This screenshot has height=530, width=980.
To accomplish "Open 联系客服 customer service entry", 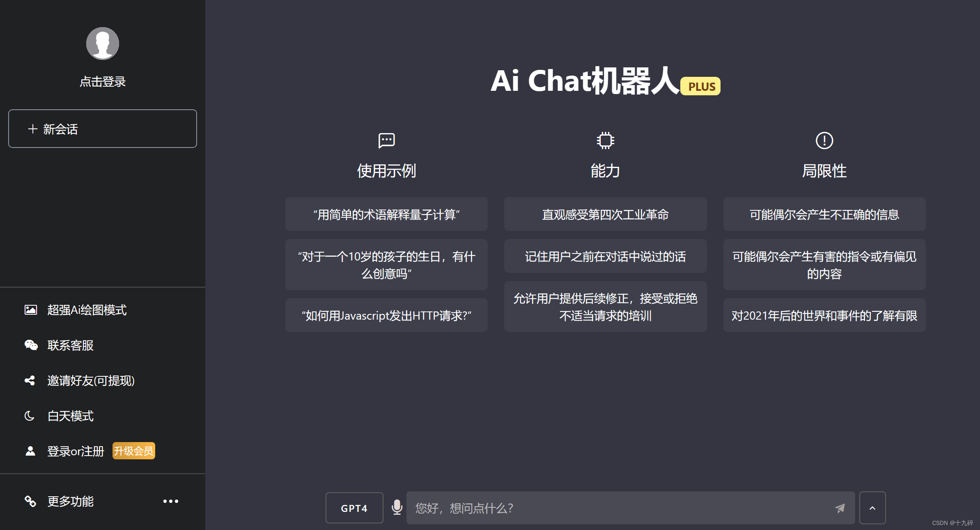I will point(70,345).
